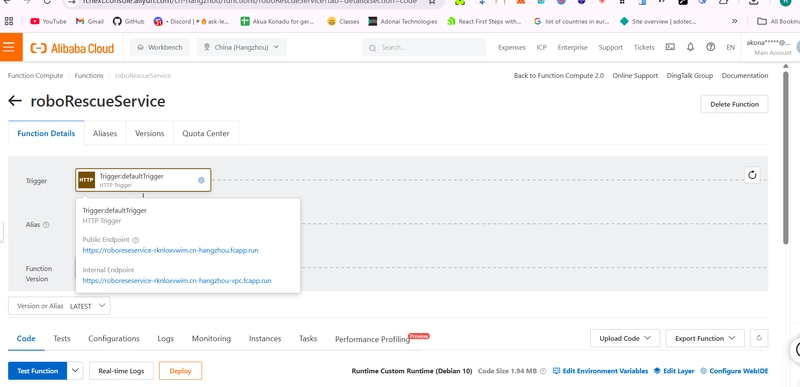This screenshot has width=800, height=387.
Task: Click the notification bell icon
Action: 690,47
